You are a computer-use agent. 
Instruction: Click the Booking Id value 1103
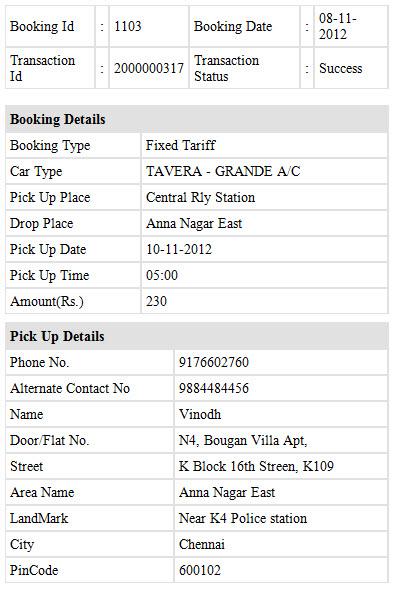click(x=128, y=26)
